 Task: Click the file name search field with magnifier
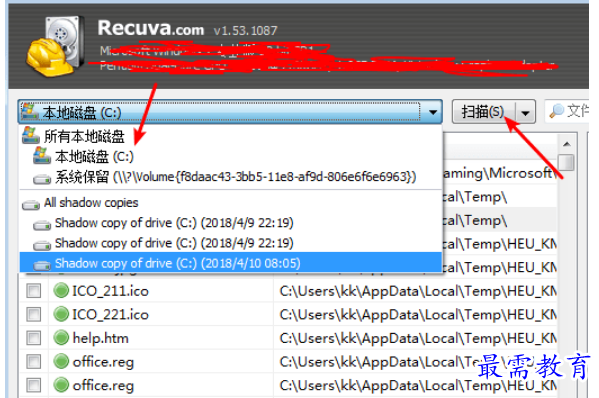click(567, 111)
